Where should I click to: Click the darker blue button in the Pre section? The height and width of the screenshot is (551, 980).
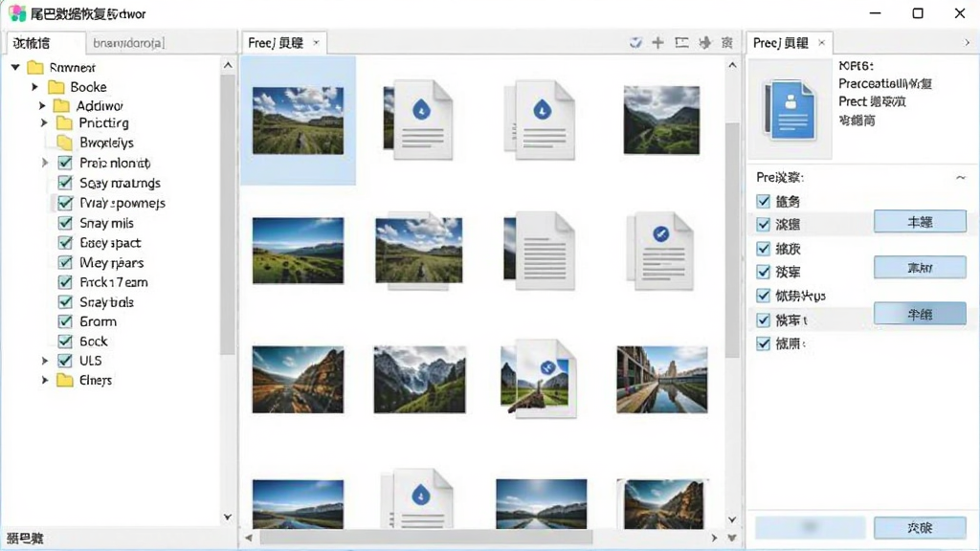coord(920,314)
